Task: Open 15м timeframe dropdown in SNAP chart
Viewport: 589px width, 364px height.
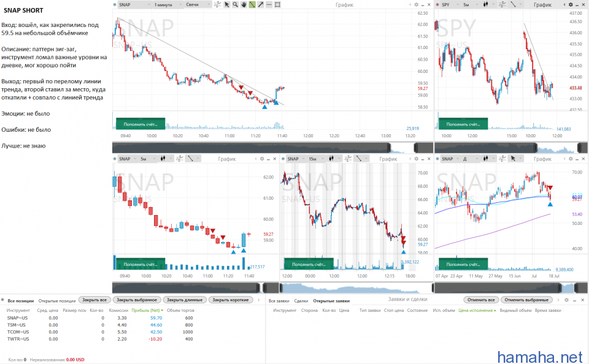Action: (x=317, y=159)
